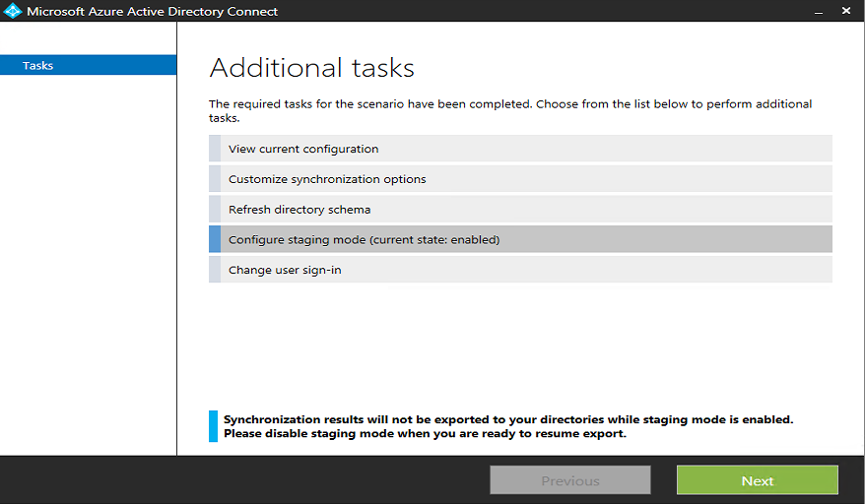Close the Azure AD Connect wizard
The image size is (865, 504).
click(x=846, y=11)
